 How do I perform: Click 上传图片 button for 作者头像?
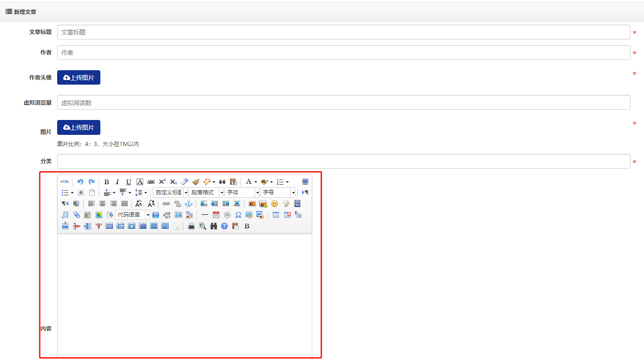coord(79,77)
